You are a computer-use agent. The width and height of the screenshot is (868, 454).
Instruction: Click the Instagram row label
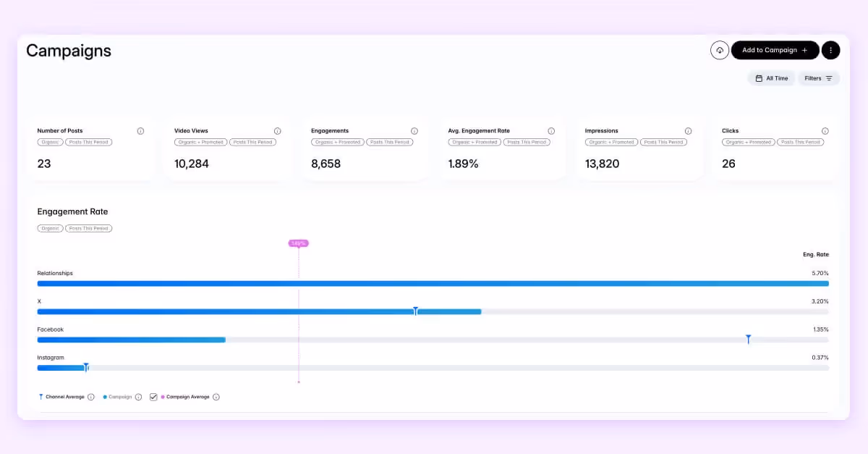tap(51, 358)
